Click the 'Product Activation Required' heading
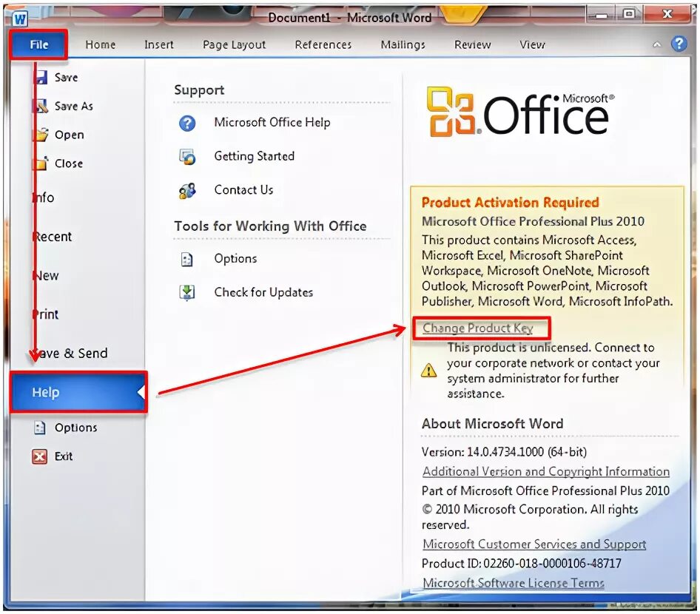The width and height of the screenshot is (700, 614). (511, 203)
